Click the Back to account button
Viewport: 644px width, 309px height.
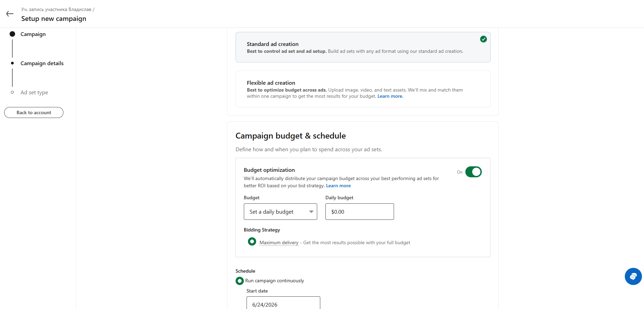coord(34,112)
